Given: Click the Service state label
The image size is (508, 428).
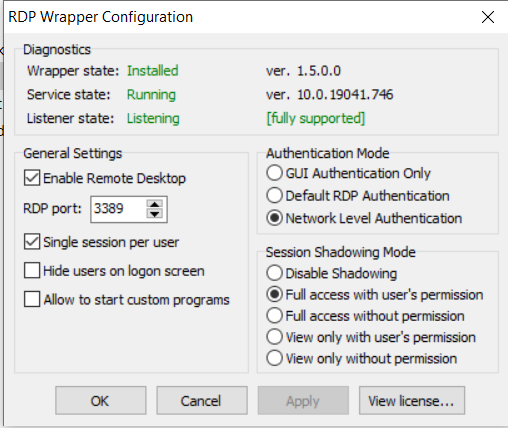Looking at the screenshot, I should (x=69, y=95).
